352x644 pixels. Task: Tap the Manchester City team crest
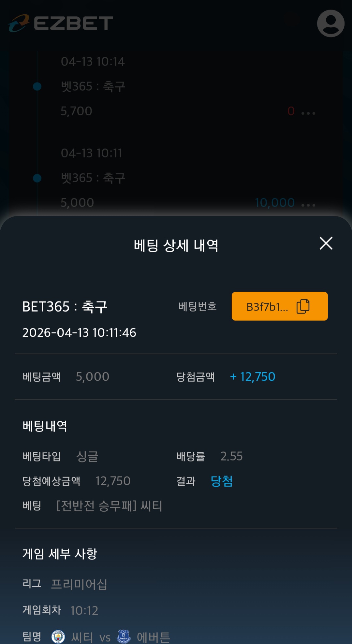pyautogui.click(x=58, y=637)
